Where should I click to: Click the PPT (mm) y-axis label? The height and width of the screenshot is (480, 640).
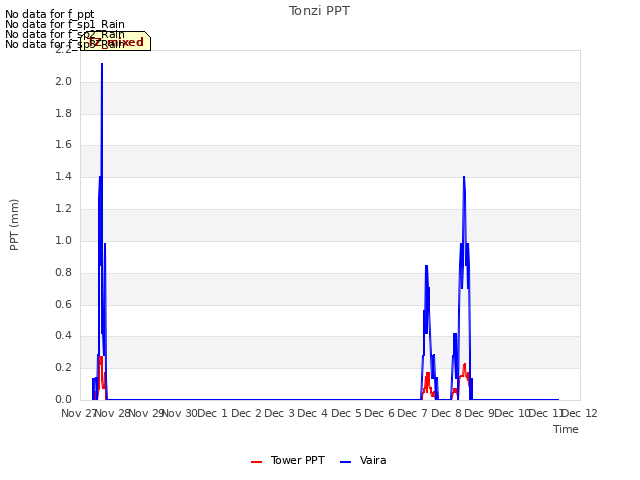click(x=14, y=225)
